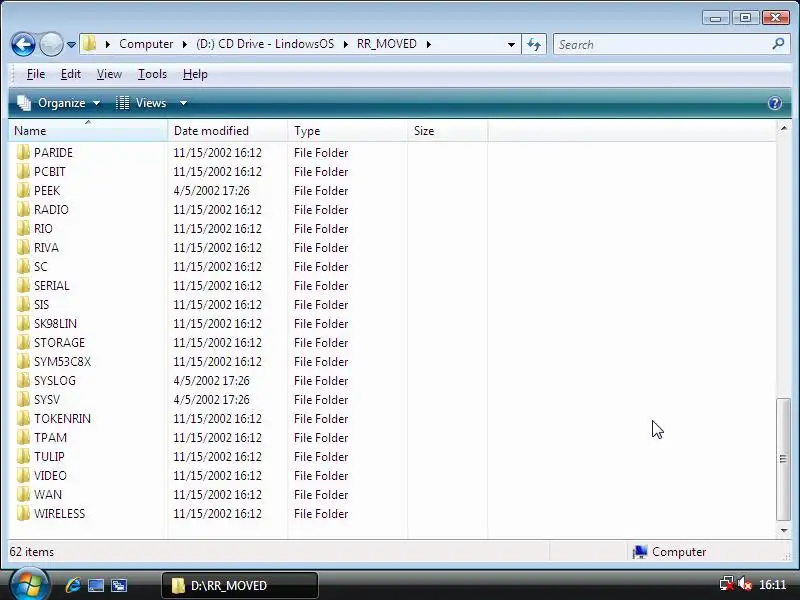Select RR_MOVED in the address breadcrumb
Image resolution: width=800 pixels, height=600 pixels.
[x=387, y=44]
